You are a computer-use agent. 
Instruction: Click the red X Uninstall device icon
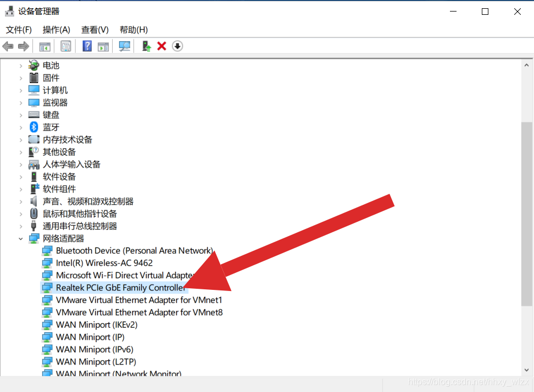[x=162, y=46]
